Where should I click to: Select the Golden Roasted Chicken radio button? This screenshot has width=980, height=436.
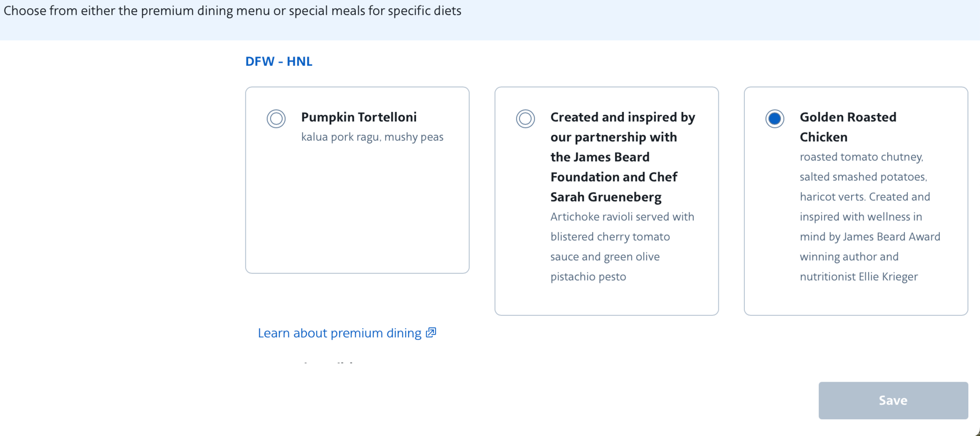pyautogui.click(x=775, y=119)
